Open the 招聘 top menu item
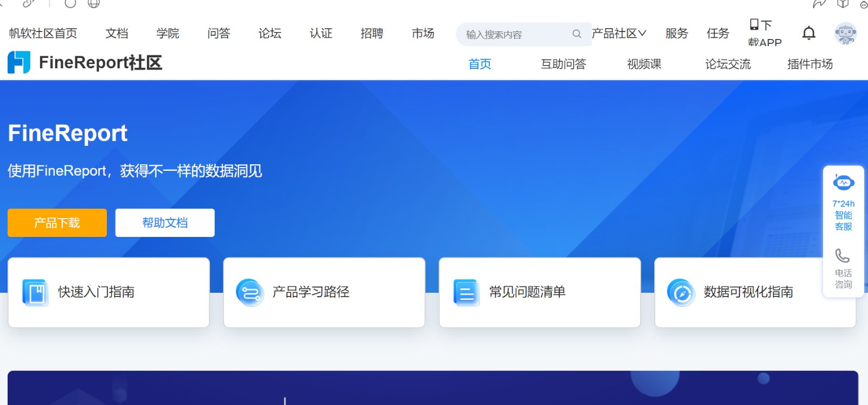The height and width of the screenshot is (405, 868). 372,34
